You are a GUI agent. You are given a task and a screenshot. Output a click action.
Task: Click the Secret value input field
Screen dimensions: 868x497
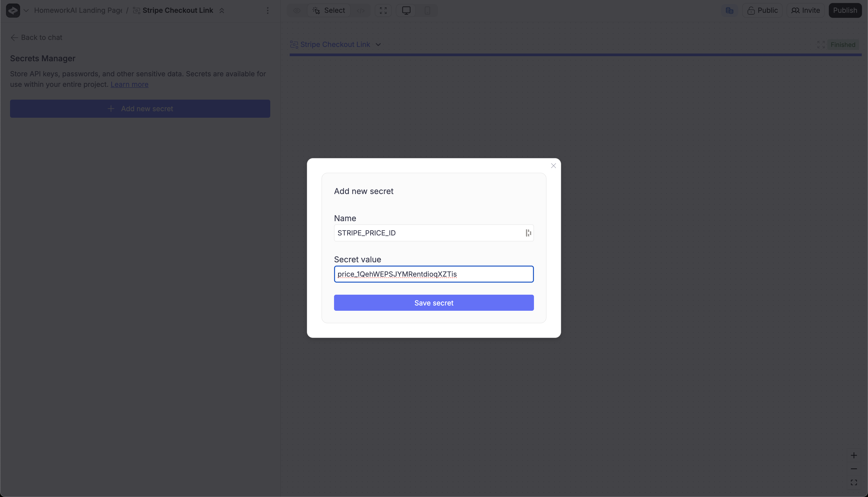pos(434,274)
